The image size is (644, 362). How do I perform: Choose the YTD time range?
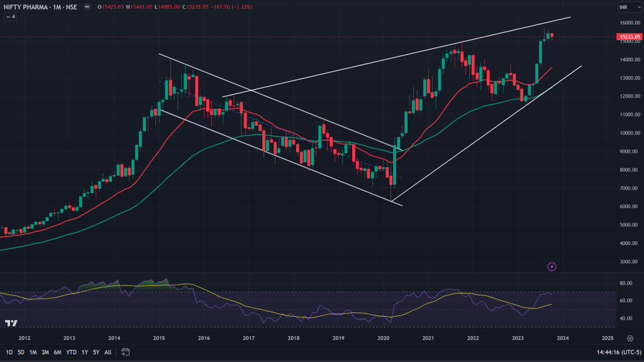71,352
